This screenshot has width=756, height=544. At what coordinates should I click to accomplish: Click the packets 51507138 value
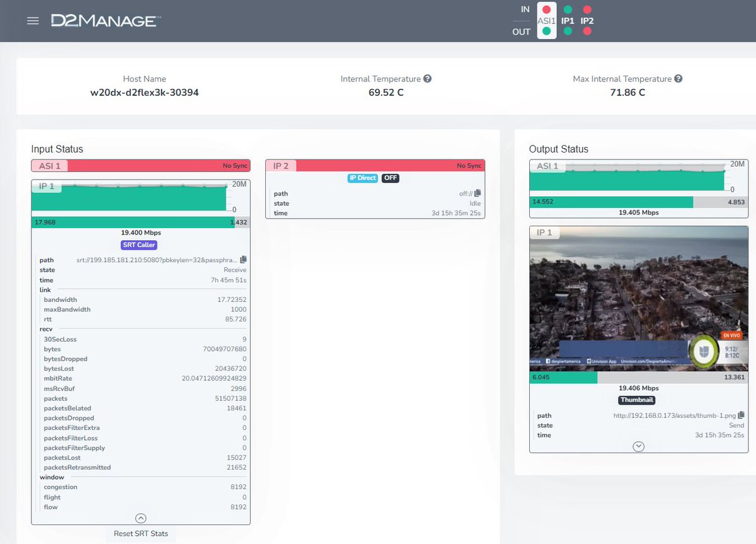[x=231, y=398]
